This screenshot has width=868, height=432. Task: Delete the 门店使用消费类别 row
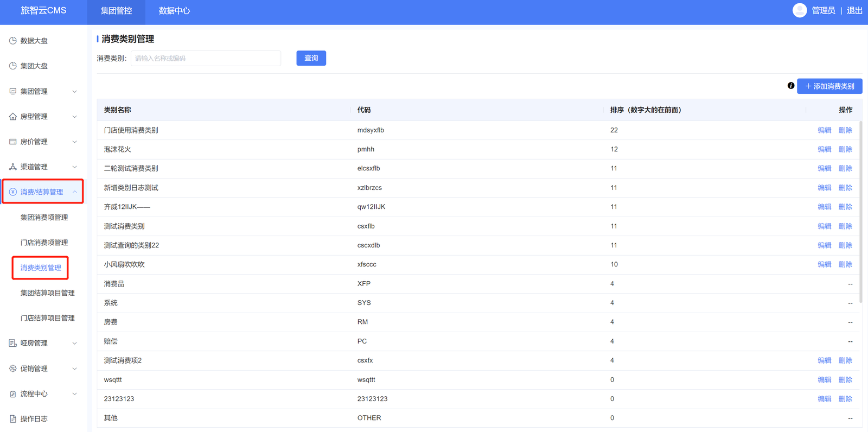pyautogui.click(x=845, y=130)
